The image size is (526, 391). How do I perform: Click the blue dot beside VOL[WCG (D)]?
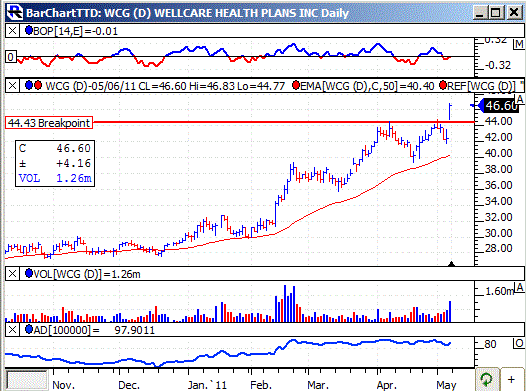[29, 274]
